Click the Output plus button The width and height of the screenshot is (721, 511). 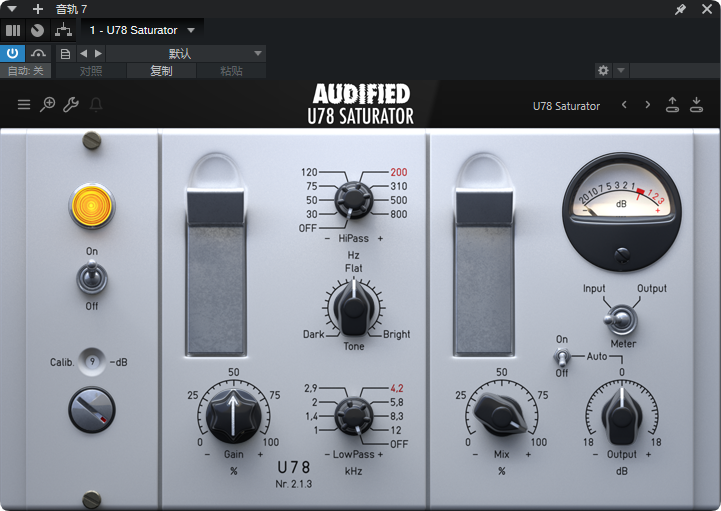648,454
